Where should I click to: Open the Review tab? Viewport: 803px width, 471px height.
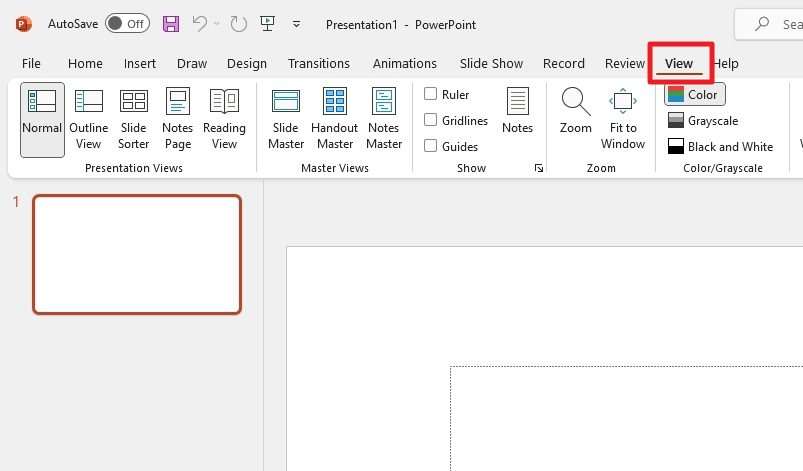click(x=625, y=63)
